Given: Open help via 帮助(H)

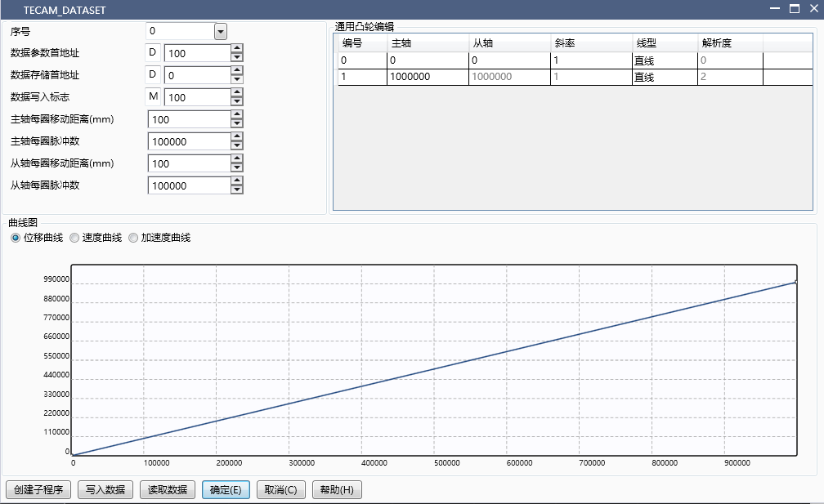Looking at the screenshot, I should tap(336, 489).
